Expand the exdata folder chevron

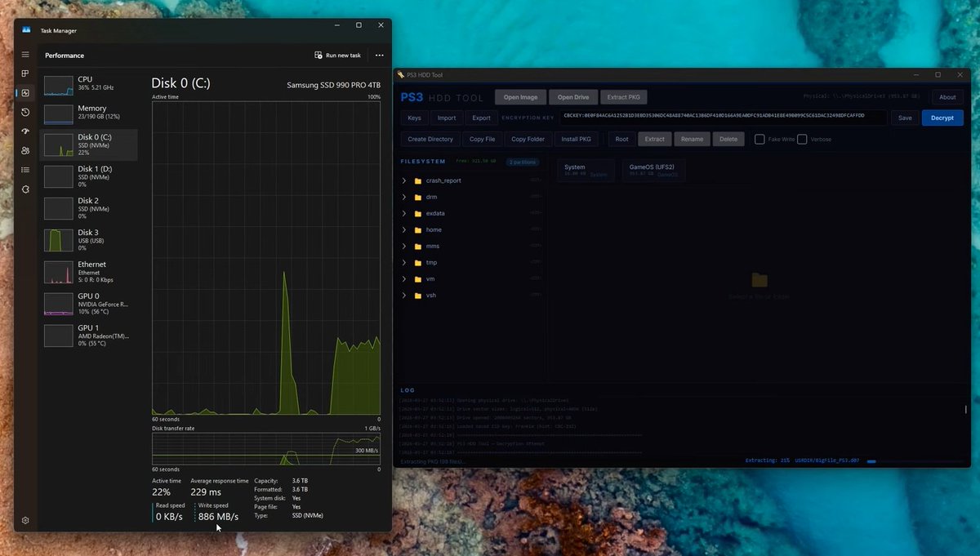404,213
